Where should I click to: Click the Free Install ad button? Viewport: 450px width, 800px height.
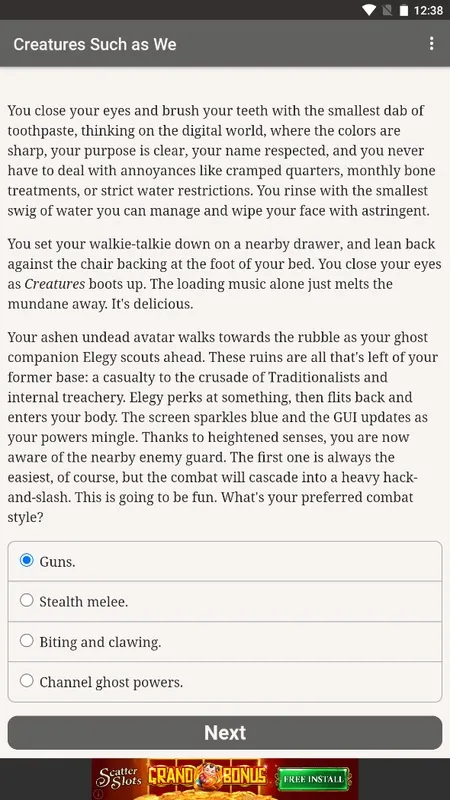313,779
